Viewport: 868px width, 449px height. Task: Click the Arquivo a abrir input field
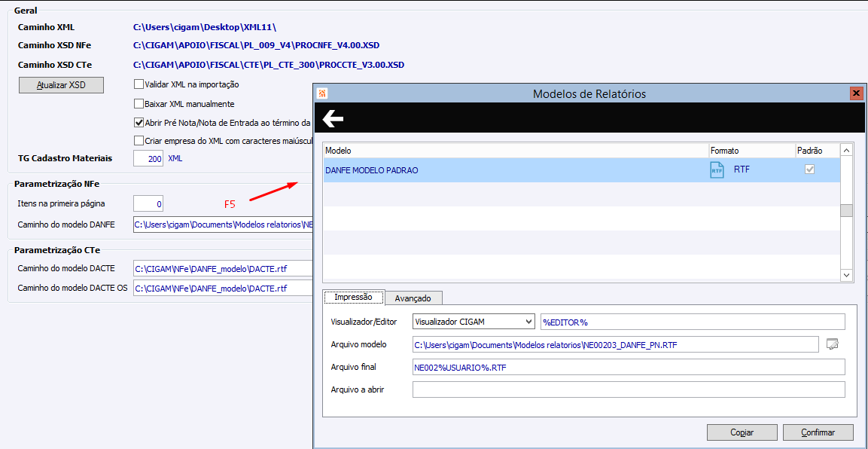pos(629,389)
